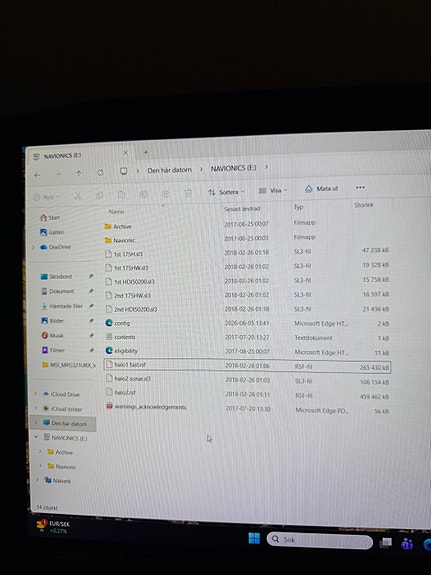Viewport: 431px width, 575px height.
Task: Click the Refresh icon in navigation bar
Action: pos(100,172)
